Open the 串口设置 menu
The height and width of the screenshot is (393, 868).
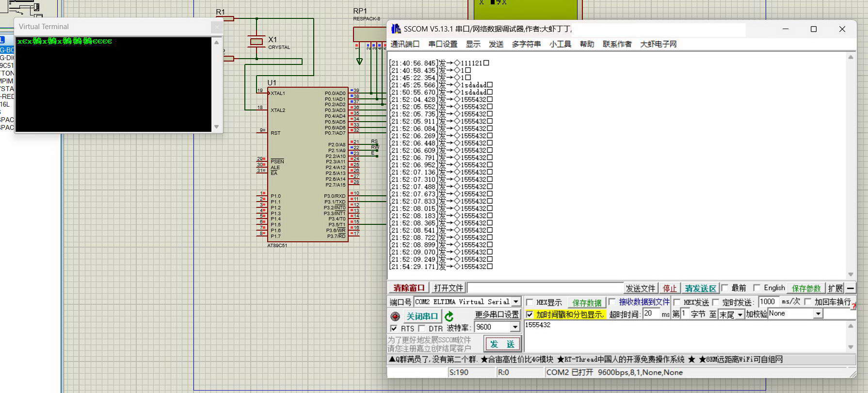pos(443,44)
